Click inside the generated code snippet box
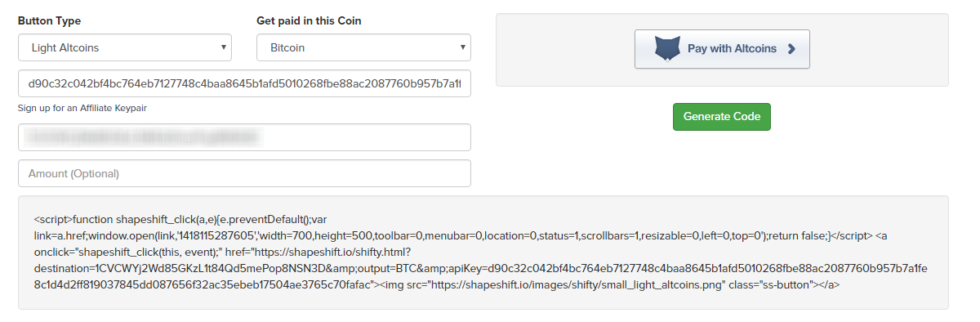This screenshot has height=322, width=980. point(483,253)
